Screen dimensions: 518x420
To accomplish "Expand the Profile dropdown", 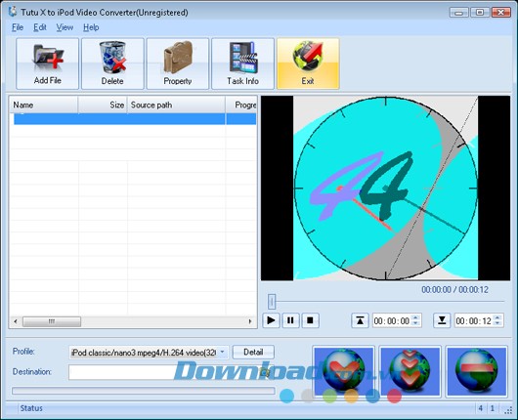I will click(223, 353).
